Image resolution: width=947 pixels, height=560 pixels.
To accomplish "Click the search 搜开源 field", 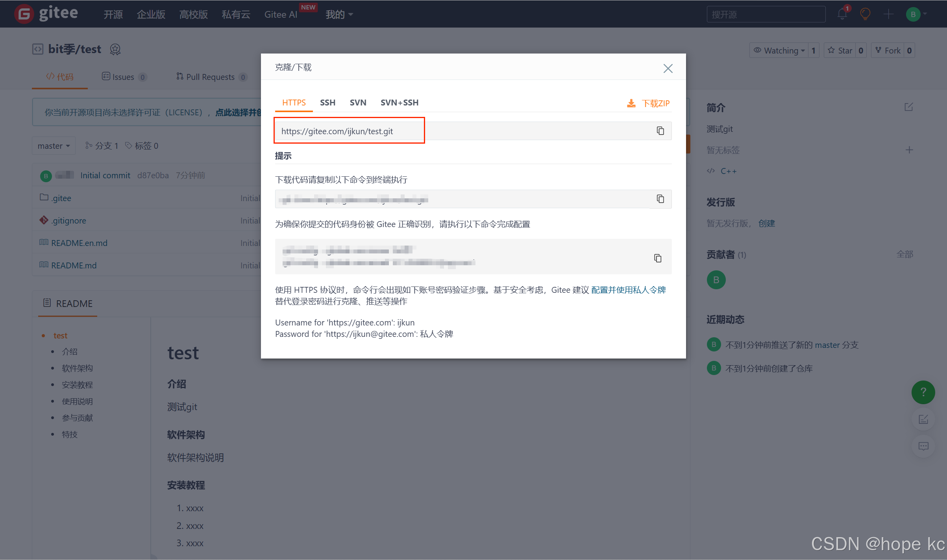I will tap(766, 14).
